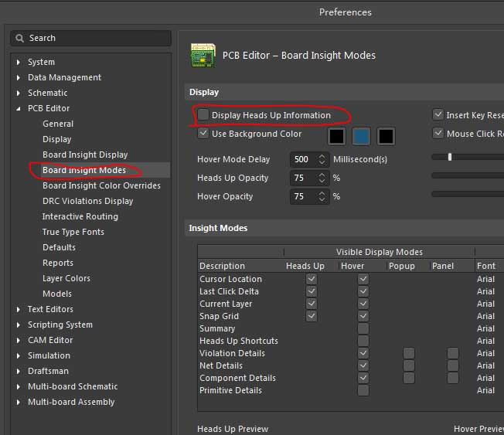
Task: Expand Data Management category
Action: (x=19, y=77)
